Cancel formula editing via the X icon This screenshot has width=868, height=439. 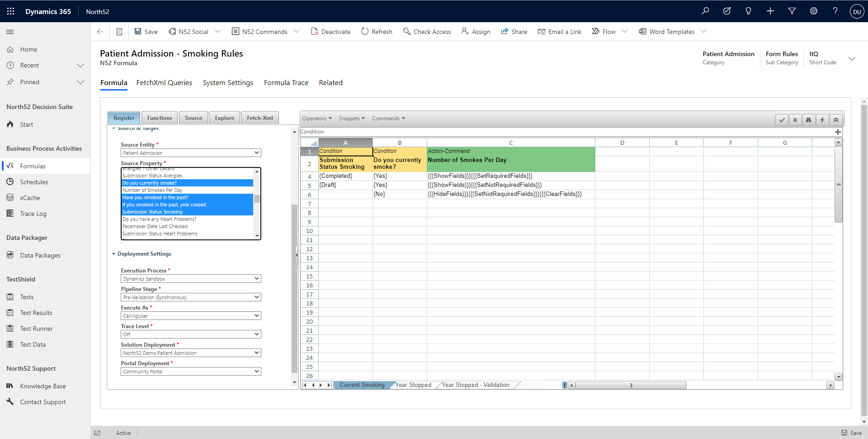click(795, 119)
